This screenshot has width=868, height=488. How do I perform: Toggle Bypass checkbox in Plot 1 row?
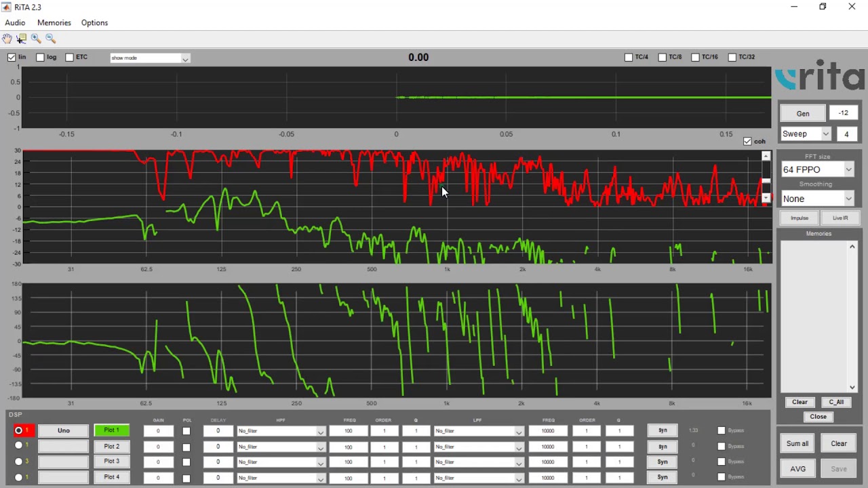722,430
